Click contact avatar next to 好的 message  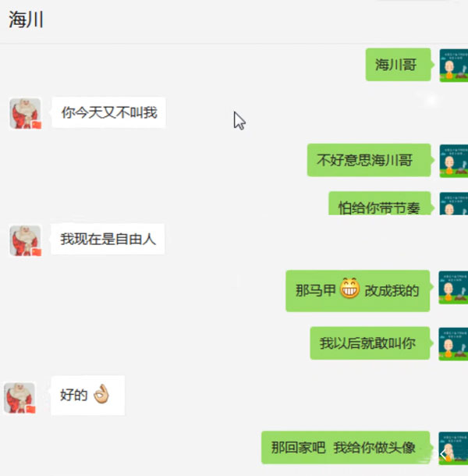pos(19,398)
